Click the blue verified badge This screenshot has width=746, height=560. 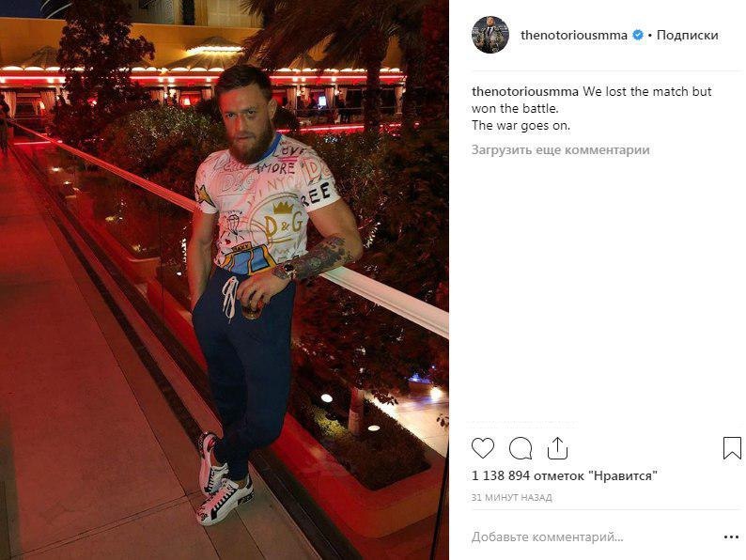(x=638, y=35)
